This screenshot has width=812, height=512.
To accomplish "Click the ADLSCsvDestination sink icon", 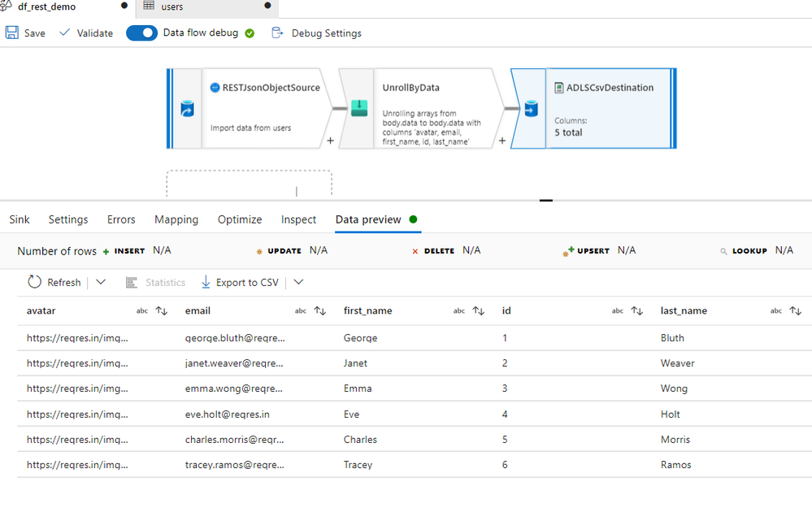I will [x=530, y=109].
